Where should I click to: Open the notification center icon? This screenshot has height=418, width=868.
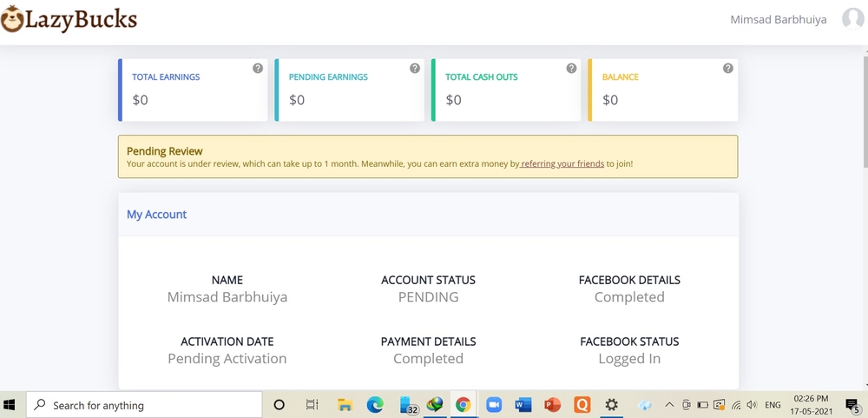click(x=852, y=405)
